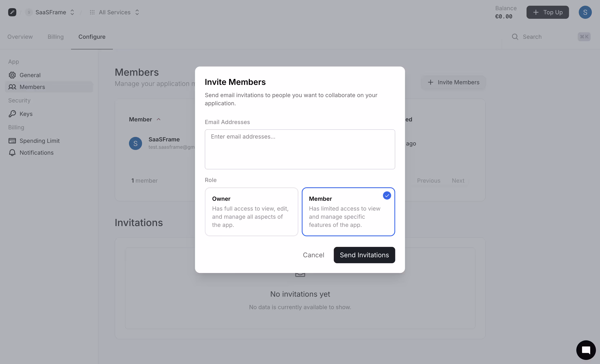Switch to the Billing tab

(56, 37)
